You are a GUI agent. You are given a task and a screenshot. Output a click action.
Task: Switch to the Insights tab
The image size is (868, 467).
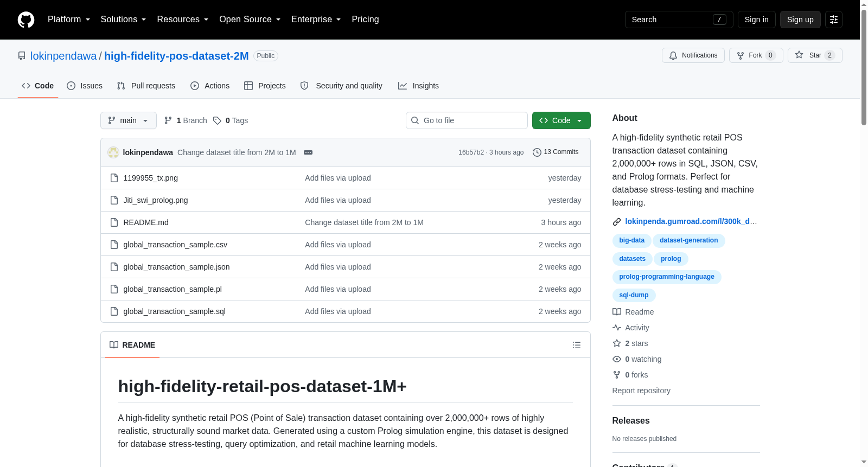pos(418,86)
